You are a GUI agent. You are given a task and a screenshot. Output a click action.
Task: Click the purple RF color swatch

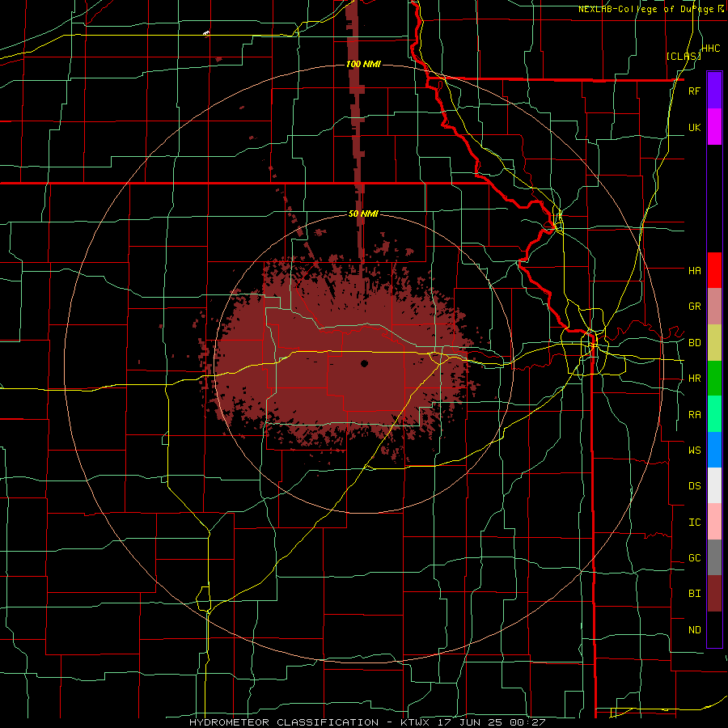tap(714, 91)
